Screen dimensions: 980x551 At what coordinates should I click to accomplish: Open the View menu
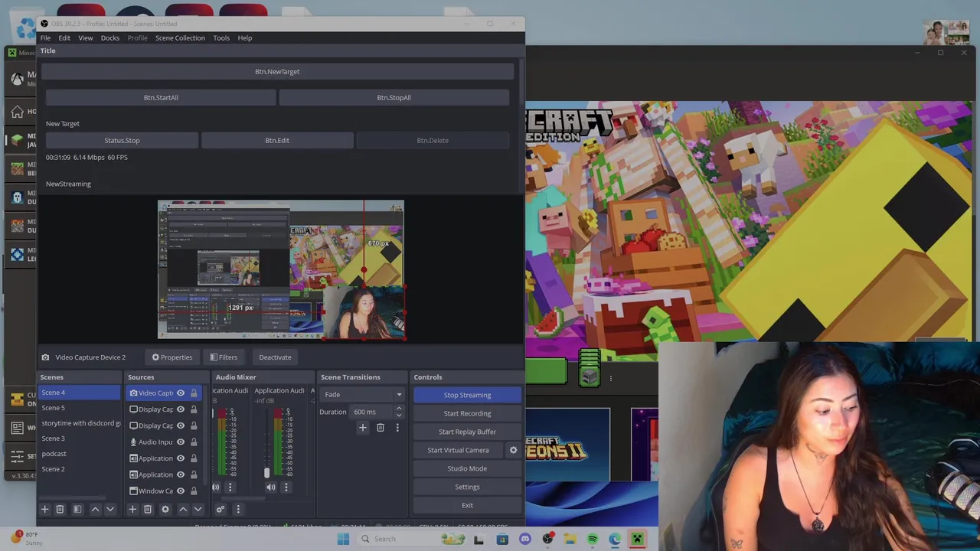(86, 37)
